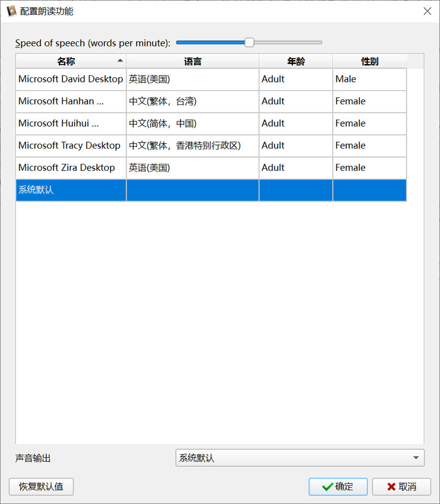Close the 配置朗读功能 dialog
The image size is (440, 504).
click(x=427, y=11)
